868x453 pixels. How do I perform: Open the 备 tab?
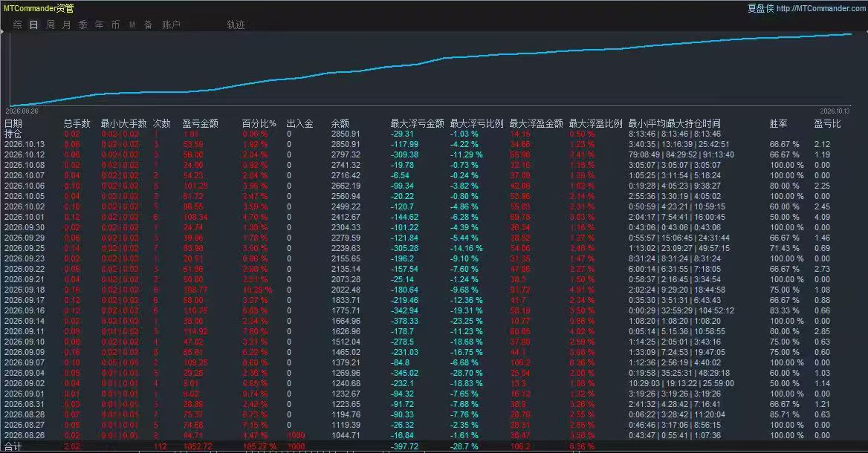point(148,25)
